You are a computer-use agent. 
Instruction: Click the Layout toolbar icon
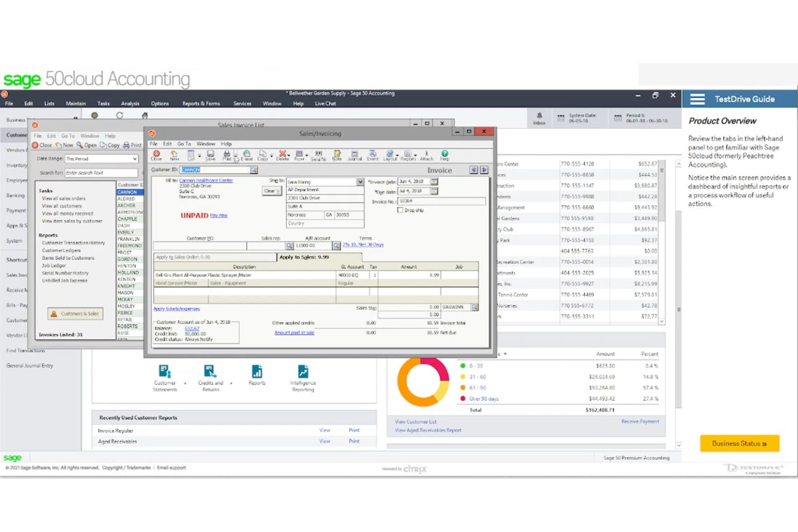390,156
